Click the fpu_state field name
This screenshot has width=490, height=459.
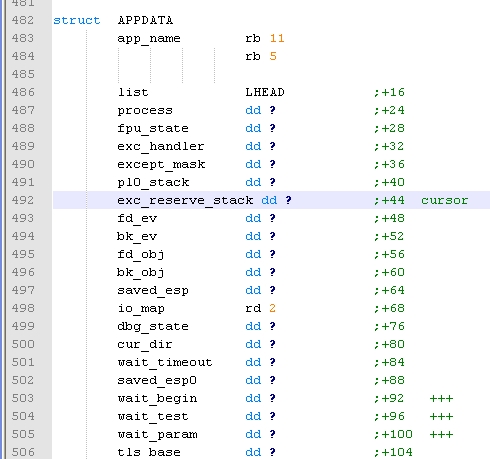tap(153, 129)
